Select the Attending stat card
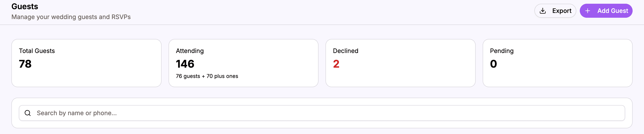The width and height of the screenshot is (644, 134). pos(244,63)
